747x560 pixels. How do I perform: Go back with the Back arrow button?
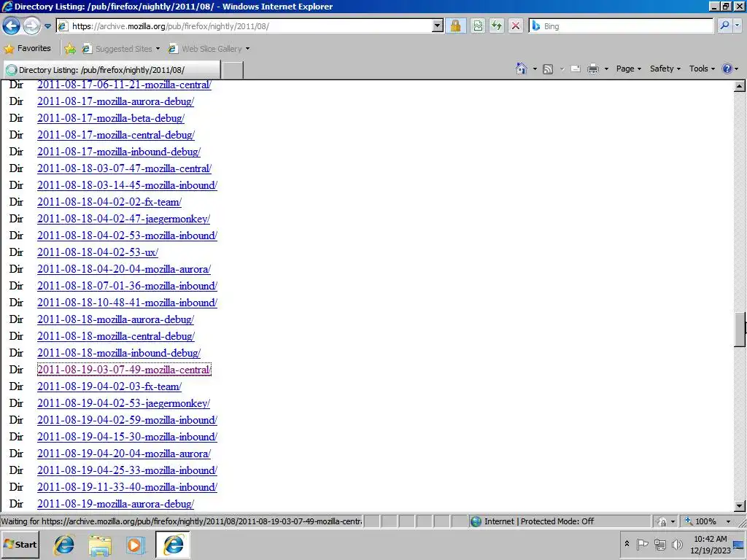12,26
